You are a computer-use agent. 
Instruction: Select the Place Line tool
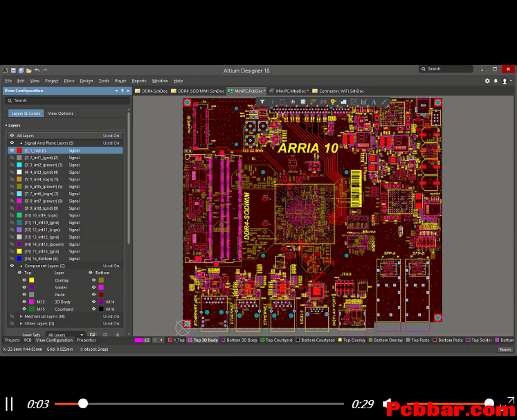(x=384, y=102)
